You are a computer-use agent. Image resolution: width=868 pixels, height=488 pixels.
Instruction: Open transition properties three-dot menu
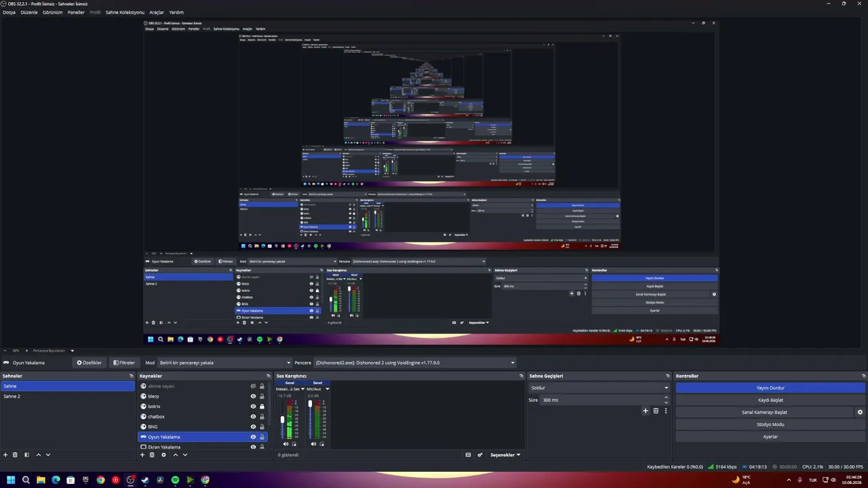coord(666,411)
